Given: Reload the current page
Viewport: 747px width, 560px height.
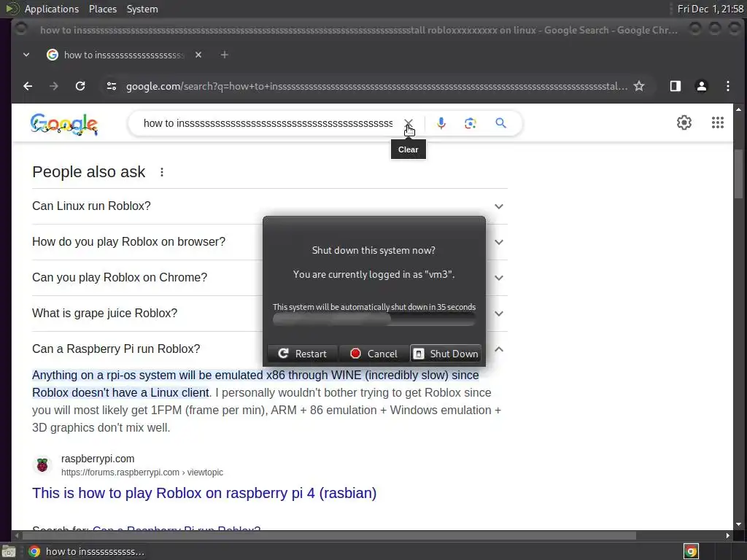Looking at the screenshot, I should pyautogui.click(x=80, y=86).
